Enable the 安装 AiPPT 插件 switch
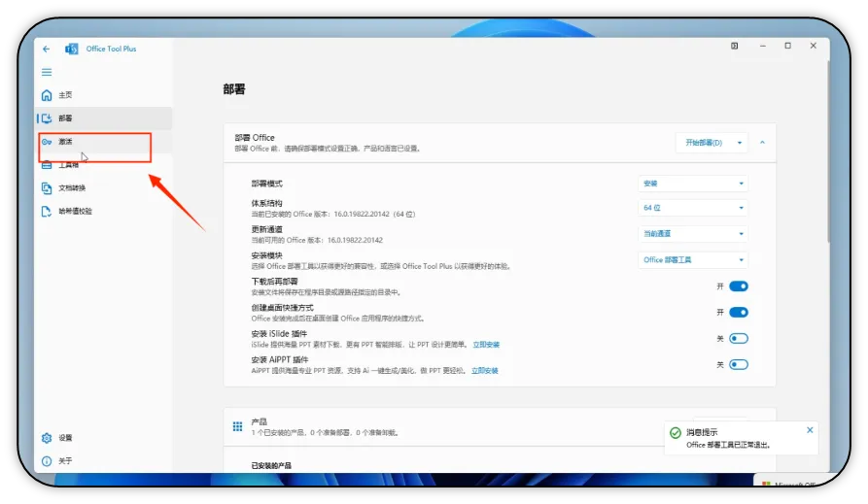The image size is (868, 504). 739,364
